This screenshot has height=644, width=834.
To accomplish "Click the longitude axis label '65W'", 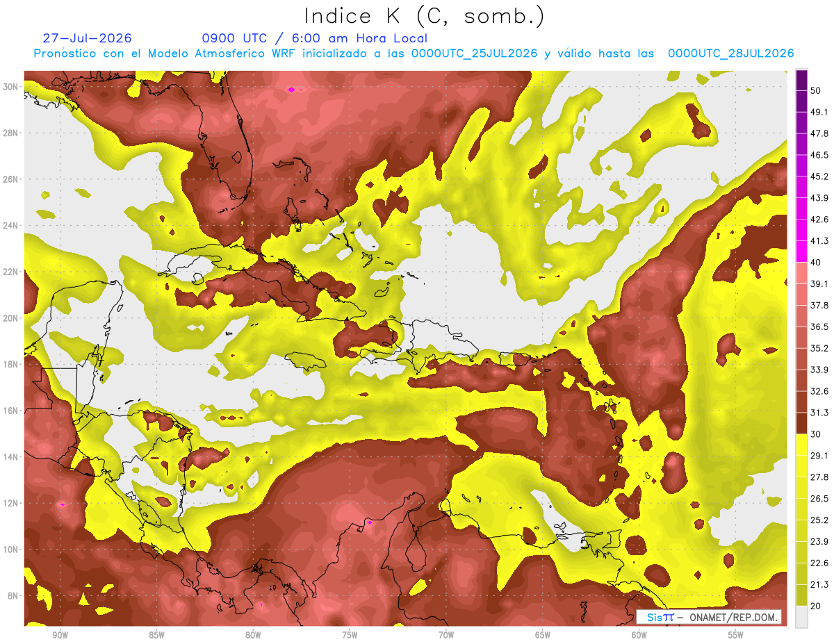I will (x=543, y=635).
